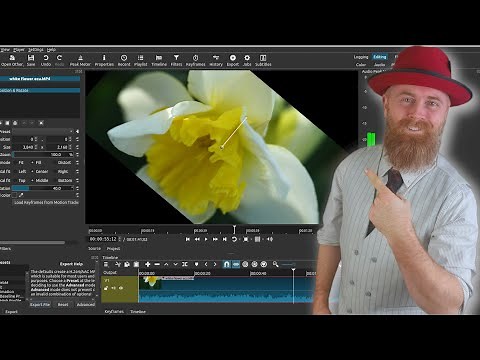Toggle ripple trim and drop
The image size is (480, 360).
245,264
